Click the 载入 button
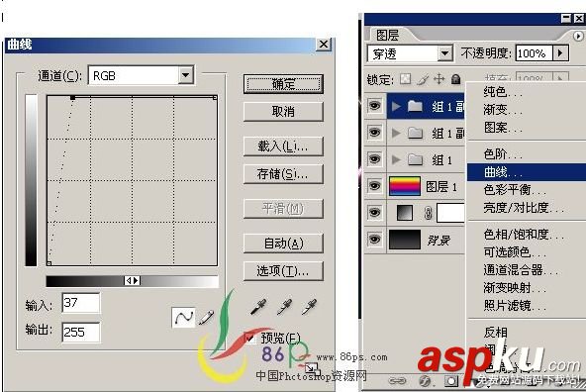 (x=283, y=147)
